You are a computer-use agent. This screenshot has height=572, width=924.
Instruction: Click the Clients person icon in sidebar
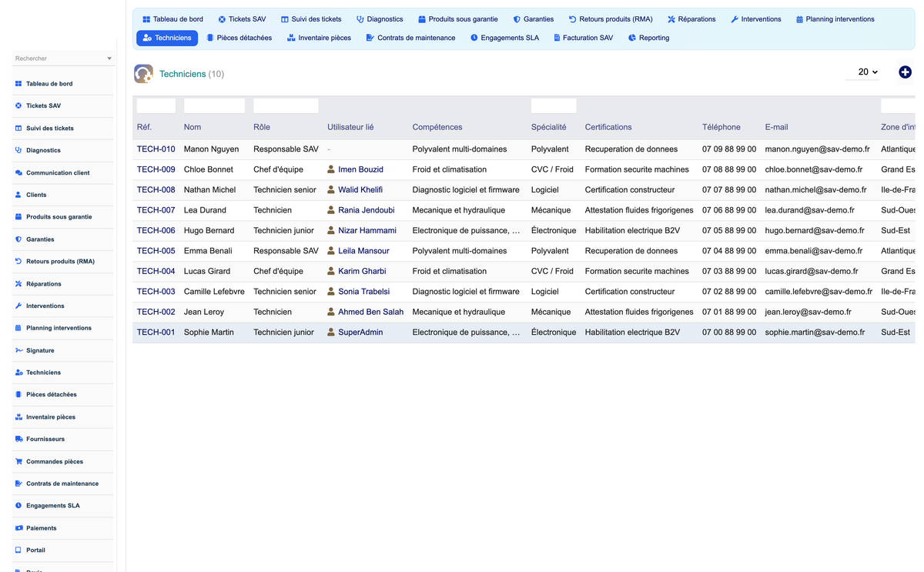pos(18,195)
